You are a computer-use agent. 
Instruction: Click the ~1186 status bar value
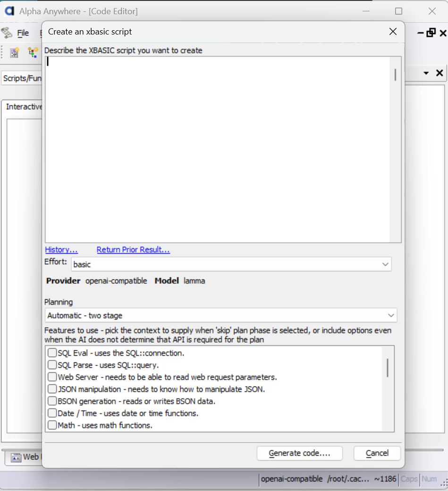[x=385, y=479]
